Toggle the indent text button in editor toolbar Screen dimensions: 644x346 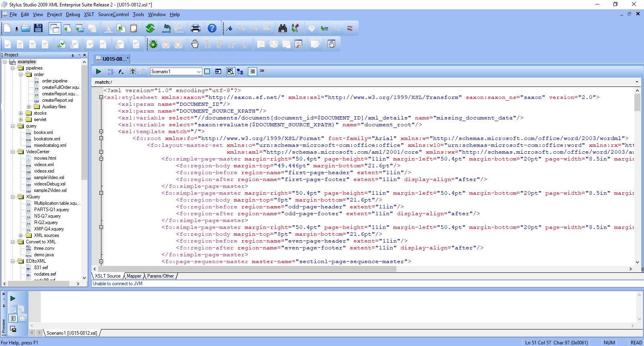[x=252, y=71]
